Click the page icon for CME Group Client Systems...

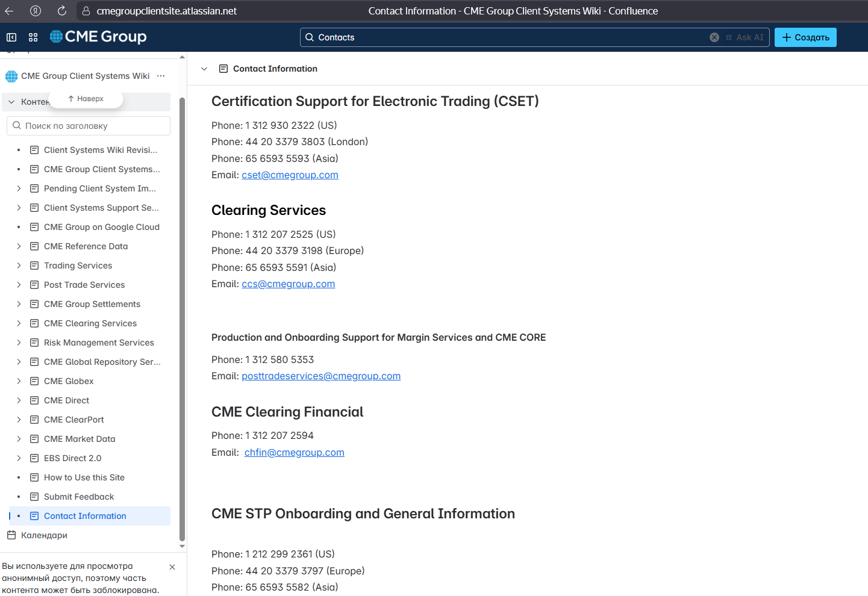click(34, 169)
